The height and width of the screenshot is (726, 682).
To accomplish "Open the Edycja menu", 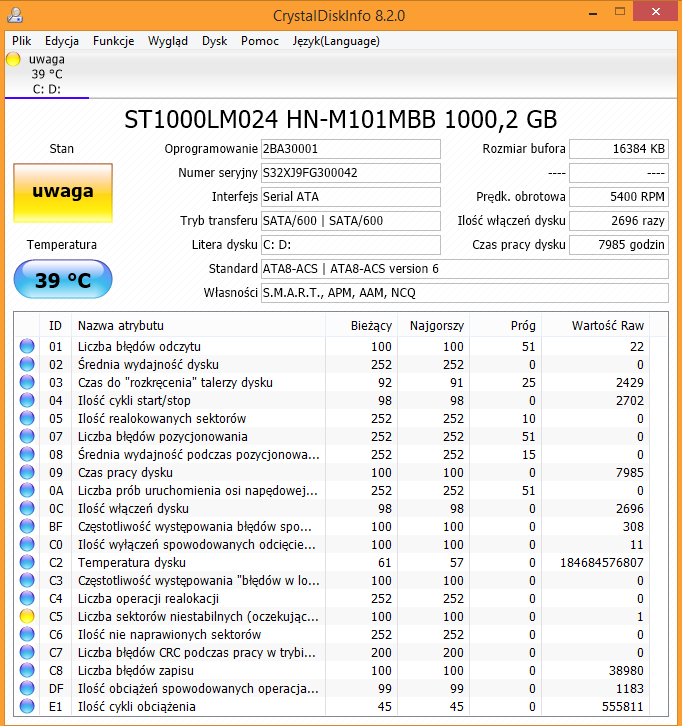I will [62, 41].
